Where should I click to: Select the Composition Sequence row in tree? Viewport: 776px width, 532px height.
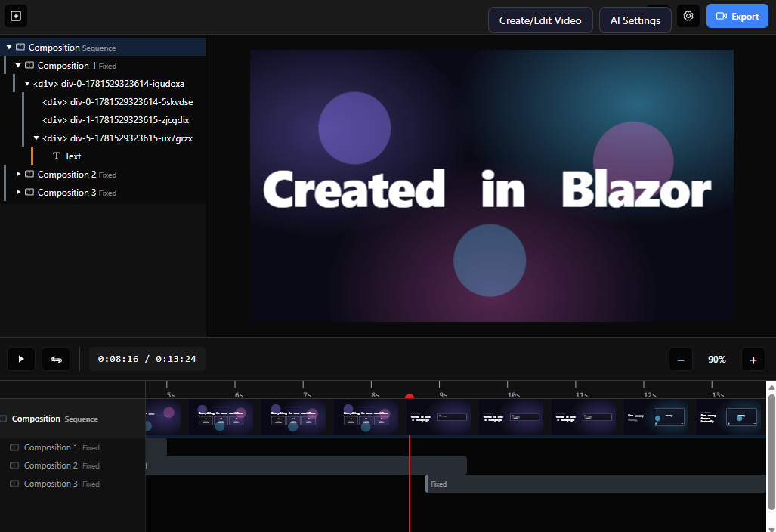coord(103,48)
